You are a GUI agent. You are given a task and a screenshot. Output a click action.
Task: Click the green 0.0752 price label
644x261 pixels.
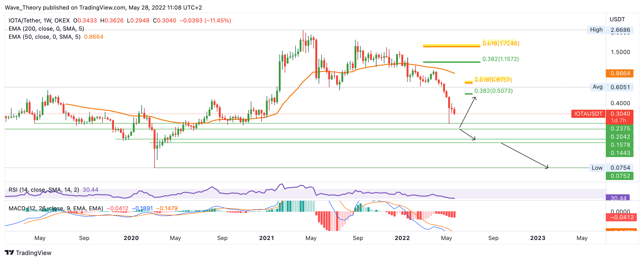[x=620, y=176]
